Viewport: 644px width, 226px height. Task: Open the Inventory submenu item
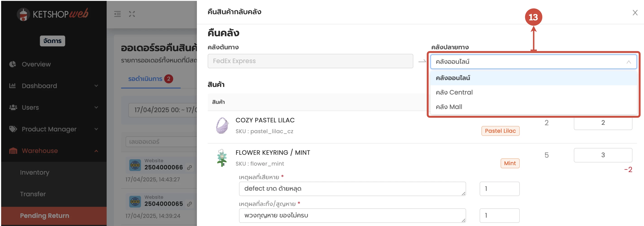coord(35,172)
